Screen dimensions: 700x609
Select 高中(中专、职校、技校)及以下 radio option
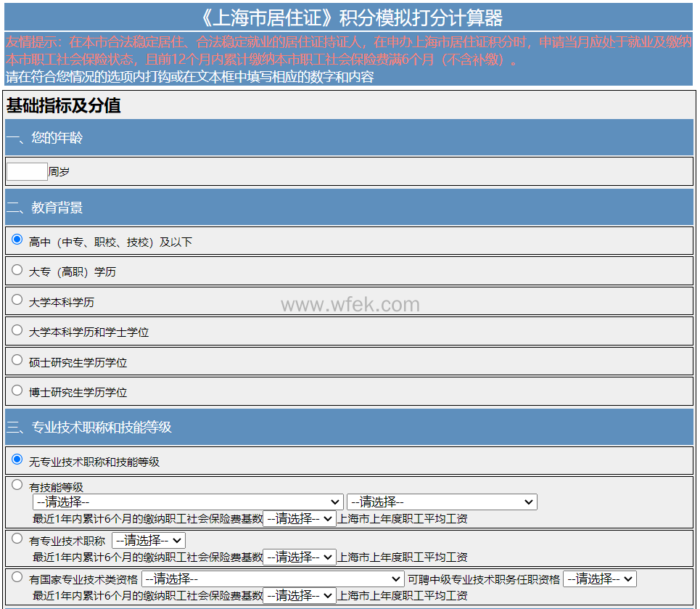pos(17,240)
